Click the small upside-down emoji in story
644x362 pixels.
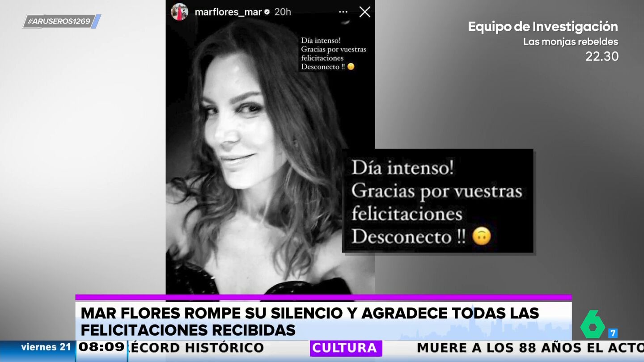point(351,67)
